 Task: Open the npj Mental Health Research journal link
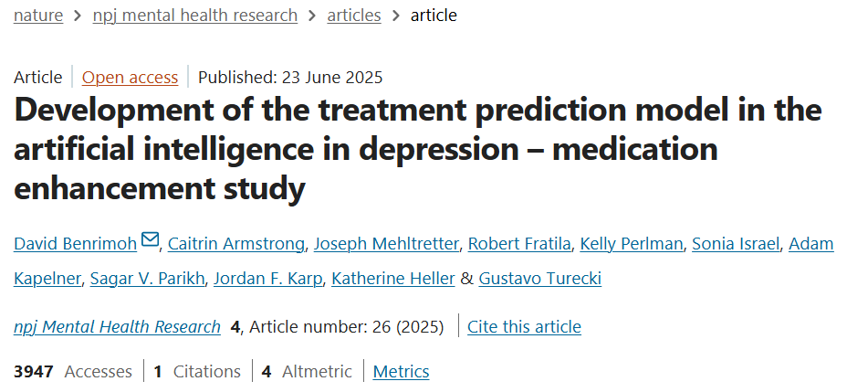point(118,326)
